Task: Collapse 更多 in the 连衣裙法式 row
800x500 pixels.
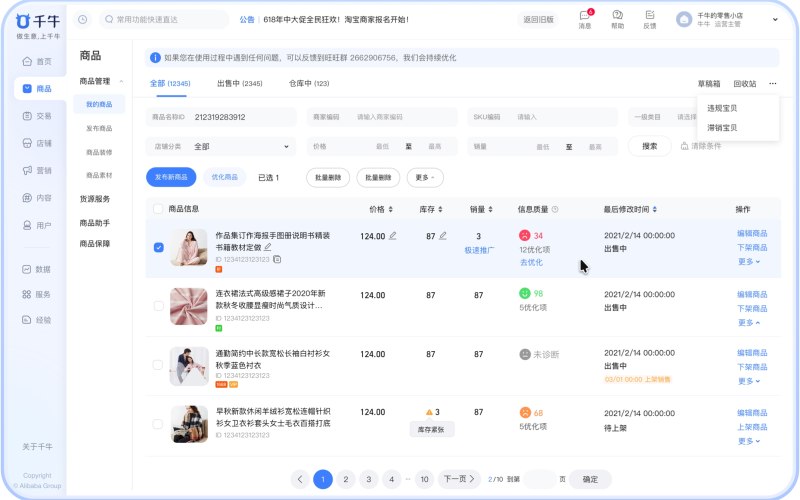Action: [x=748, y=323]
